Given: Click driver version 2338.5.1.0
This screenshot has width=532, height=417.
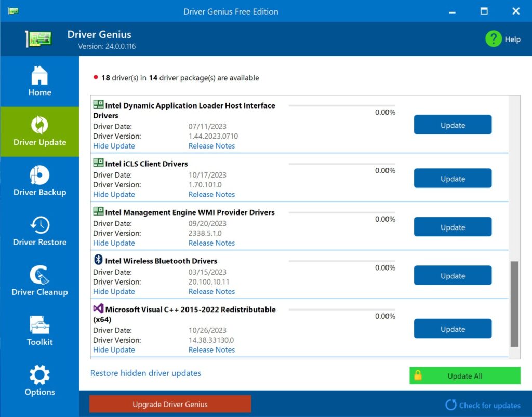Looking at the screenshot, I should pyautogui.click(x=205, y=233).
